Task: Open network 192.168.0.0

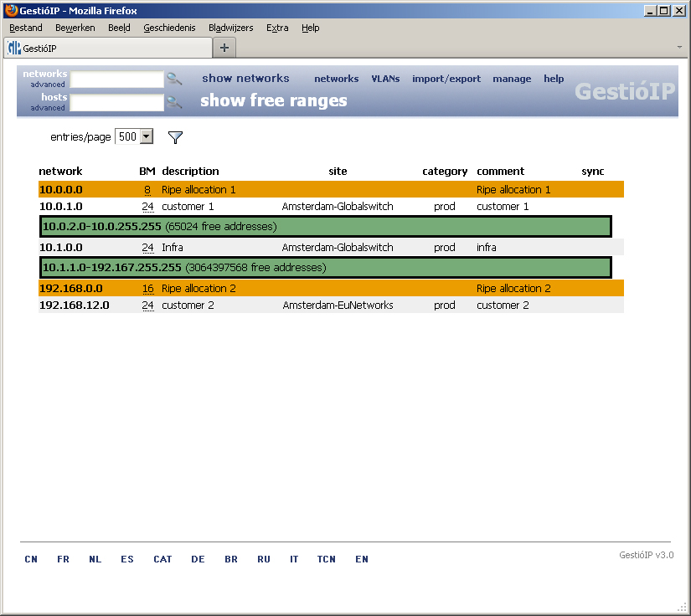Action: 71,289
